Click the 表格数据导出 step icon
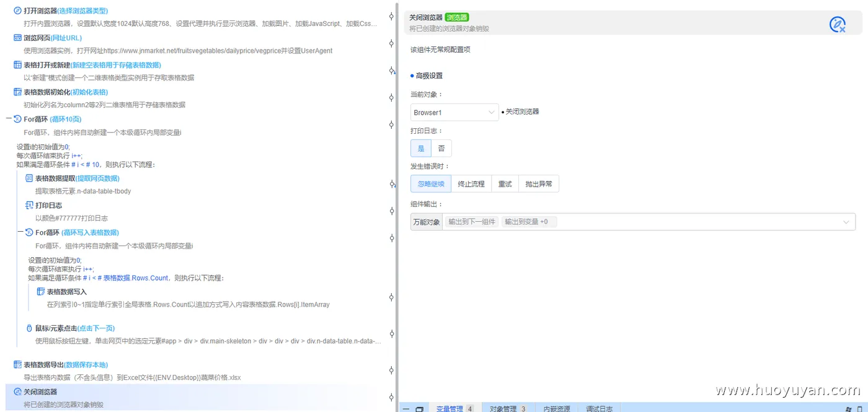The image size is (868, 412). [17, 364]
